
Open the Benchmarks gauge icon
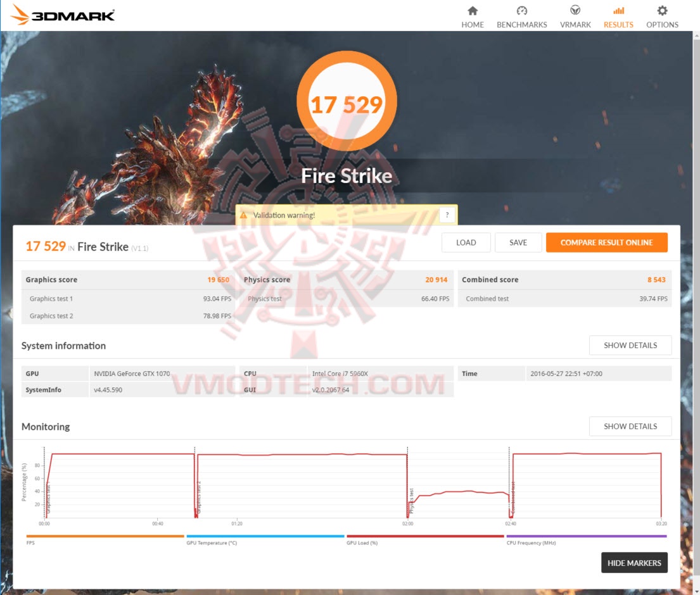[522, 11]
